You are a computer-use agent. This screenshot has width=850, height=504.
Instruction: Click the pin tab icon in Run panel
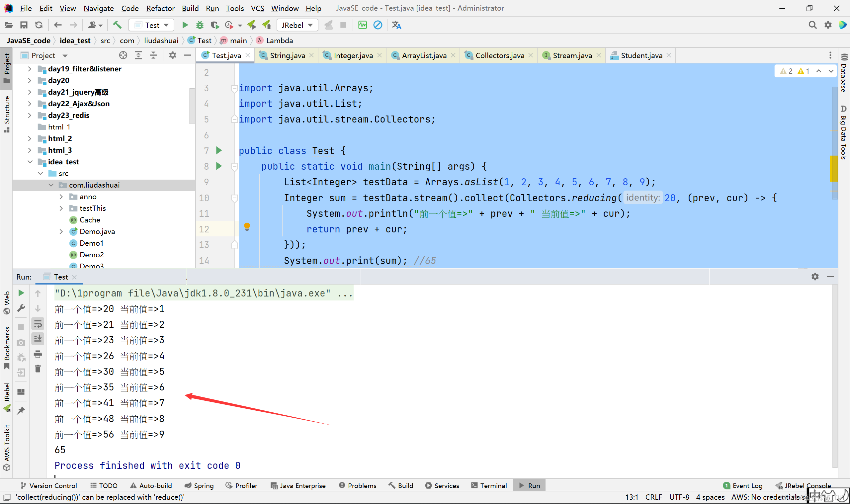(x=21, y=410)
